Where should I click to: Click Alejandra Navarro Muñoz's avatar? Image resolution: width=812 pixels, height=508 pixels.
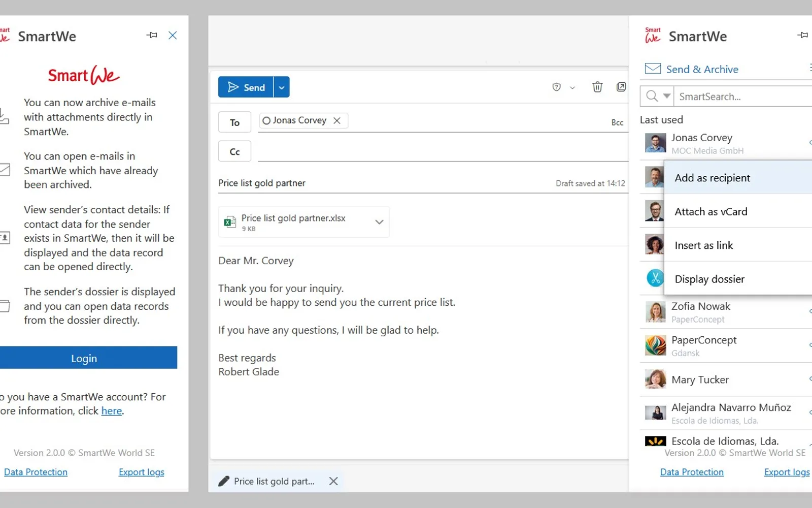pos(655,412)
